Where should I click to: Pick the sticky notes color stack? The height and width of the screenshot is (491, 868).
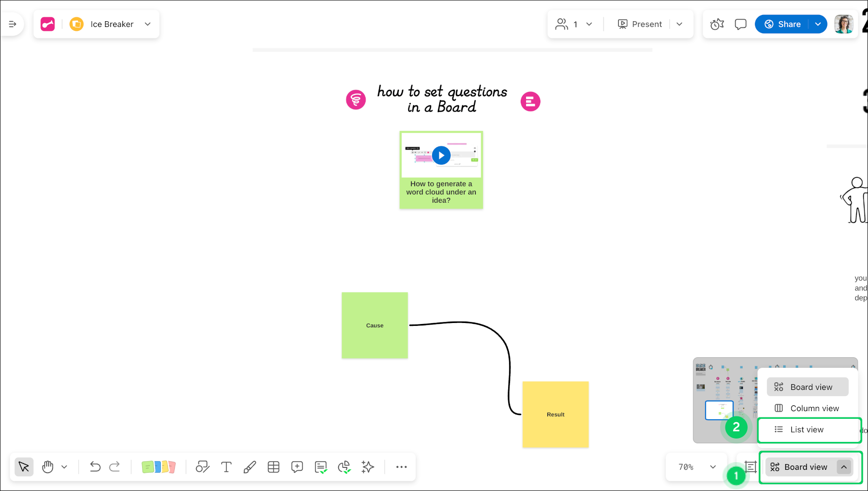click(158, 466)
